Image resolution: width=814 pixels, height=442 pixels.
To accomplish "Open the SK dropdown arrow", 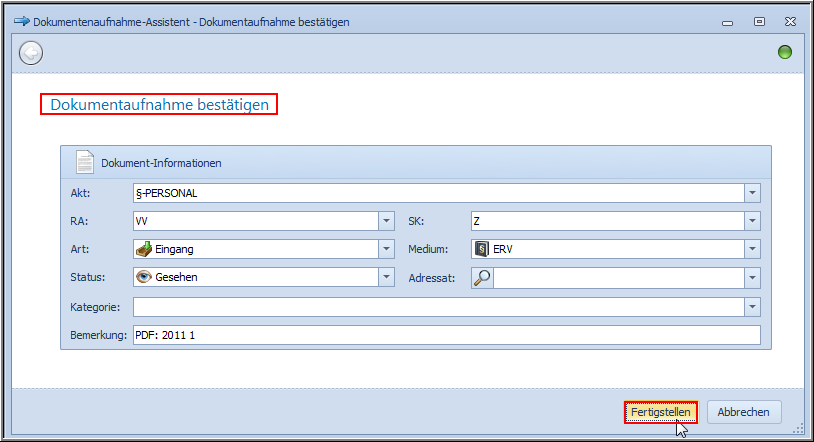I will click(752, 221).
